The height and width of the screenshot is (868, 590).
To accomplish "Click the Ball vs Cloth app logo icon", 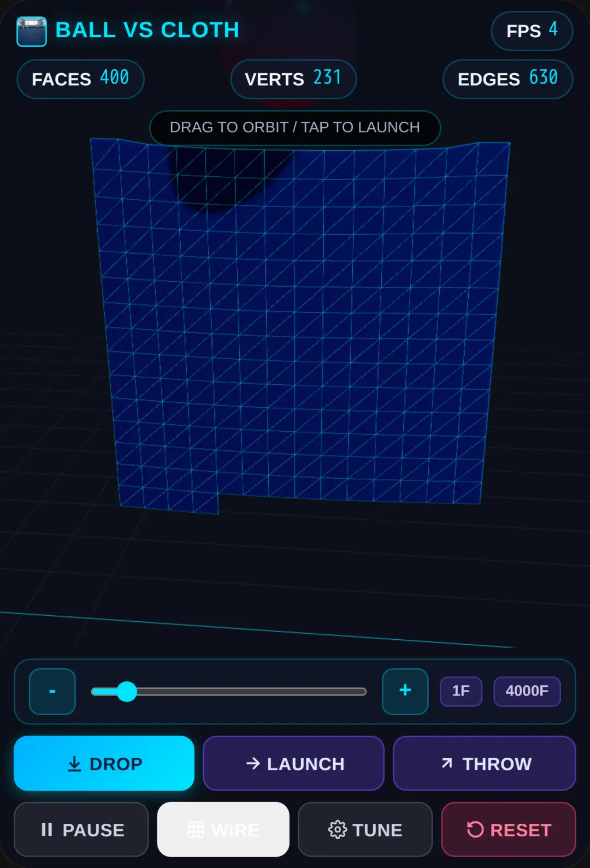I will click(x=32, y=31).
